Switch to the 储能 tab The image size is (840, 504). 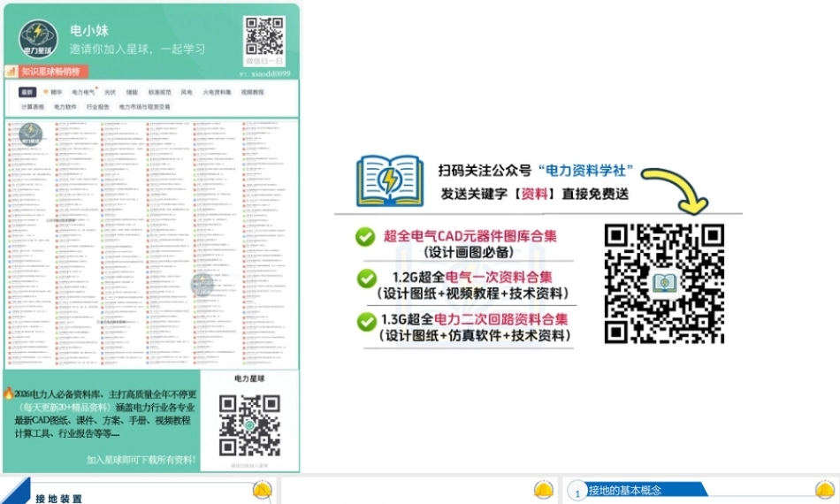click(x=132, y=92)
